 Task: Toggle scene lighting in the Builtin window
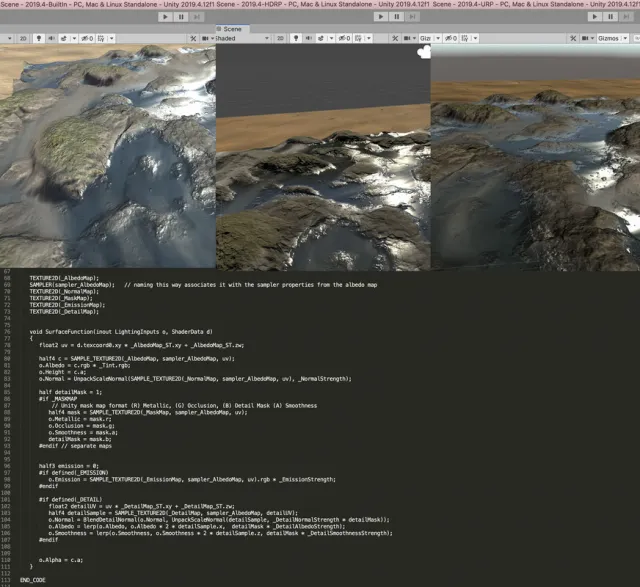pos(39,38)
